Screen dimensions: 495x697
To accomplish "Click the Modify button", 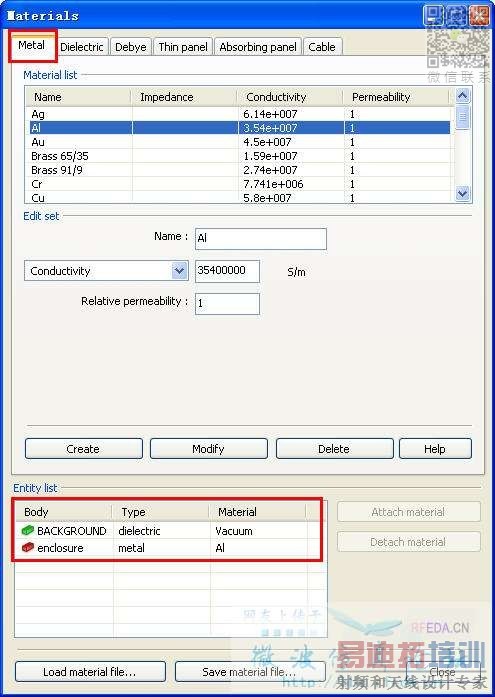I will point(208,449).
